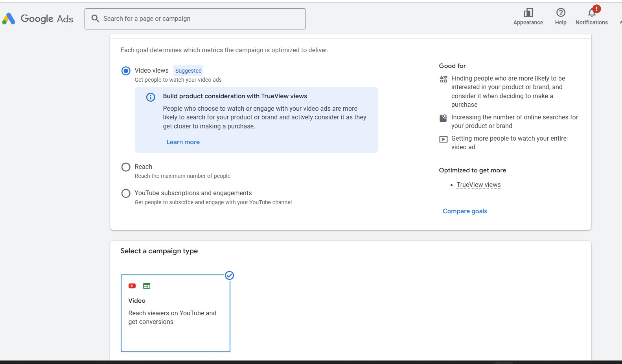
Task: Click 'Get people to subscribe and engage' text
Action: coord(213,202)
